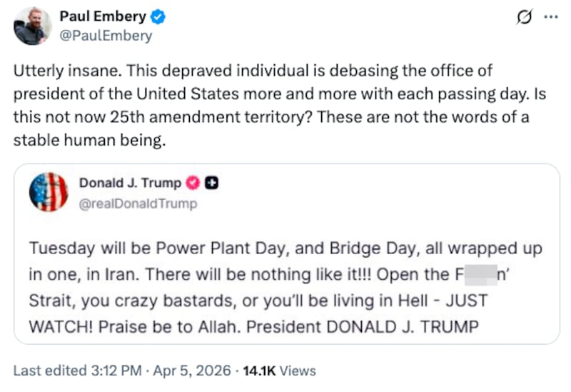This screenshot has width=571, height=392.
Task: Click Donald J. Trump's flag avatar
Action: [48, 192]
